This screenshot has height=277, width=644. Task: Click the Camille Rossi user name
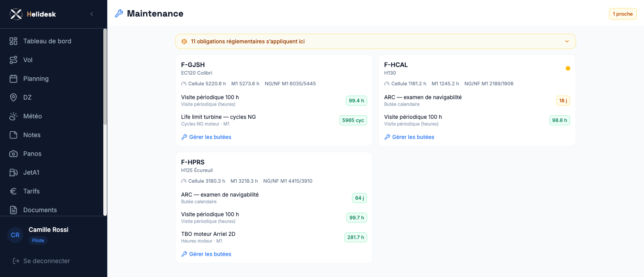tap(48, 230)
